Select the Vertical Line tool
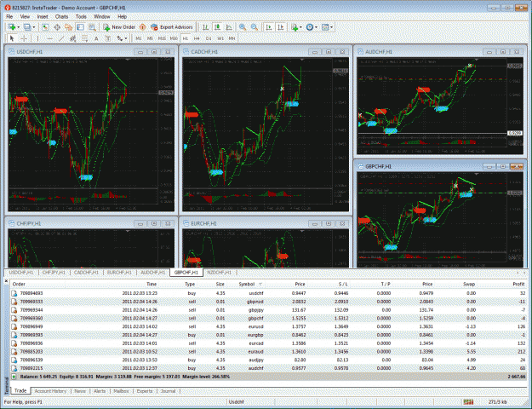Image resolution: width=532 pixels, height=409 pixels. (x=37, y=38)
